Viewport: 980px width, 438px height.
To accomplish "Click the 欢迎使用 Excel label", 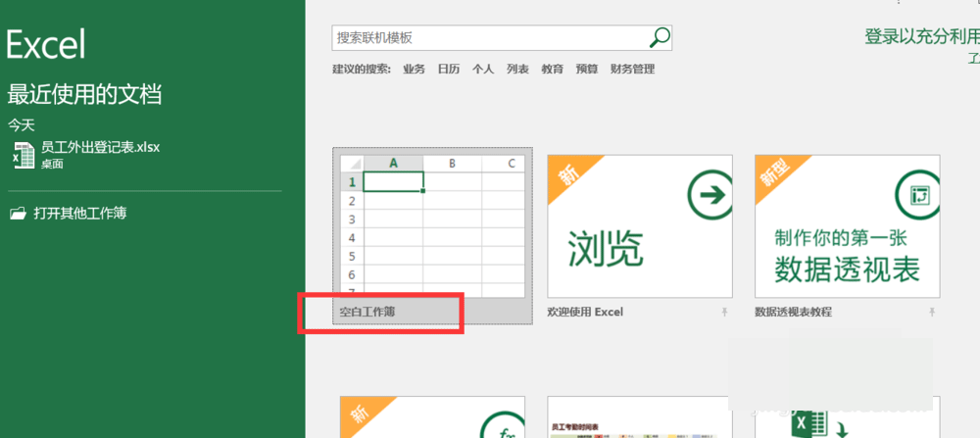I will click(586, 312).
